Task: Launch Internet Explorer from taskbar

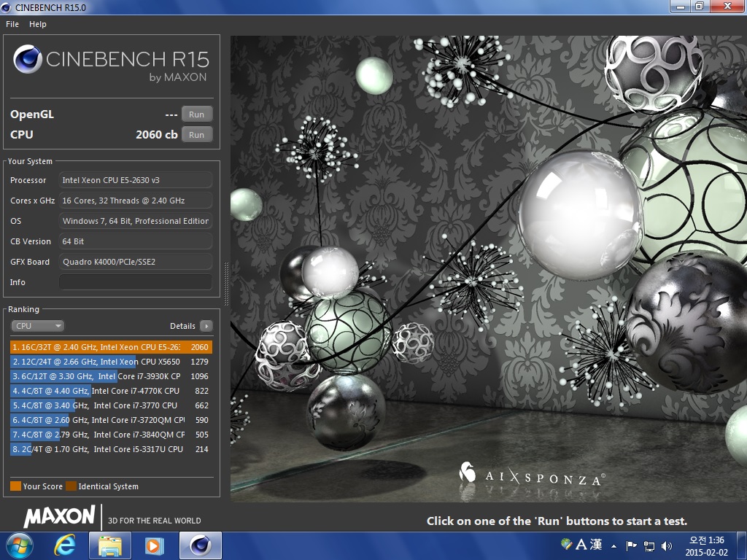Action: (x=65, y=545)
